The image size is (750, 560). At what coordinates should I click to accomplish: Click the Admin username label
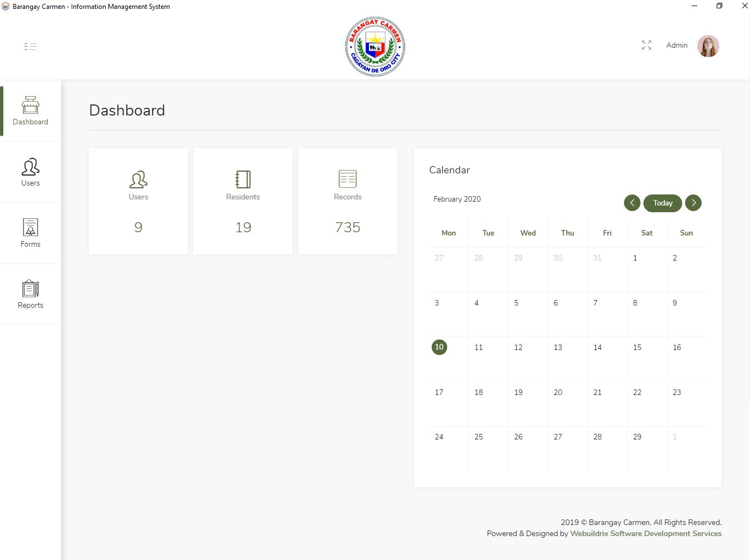(x=677, y=46)
